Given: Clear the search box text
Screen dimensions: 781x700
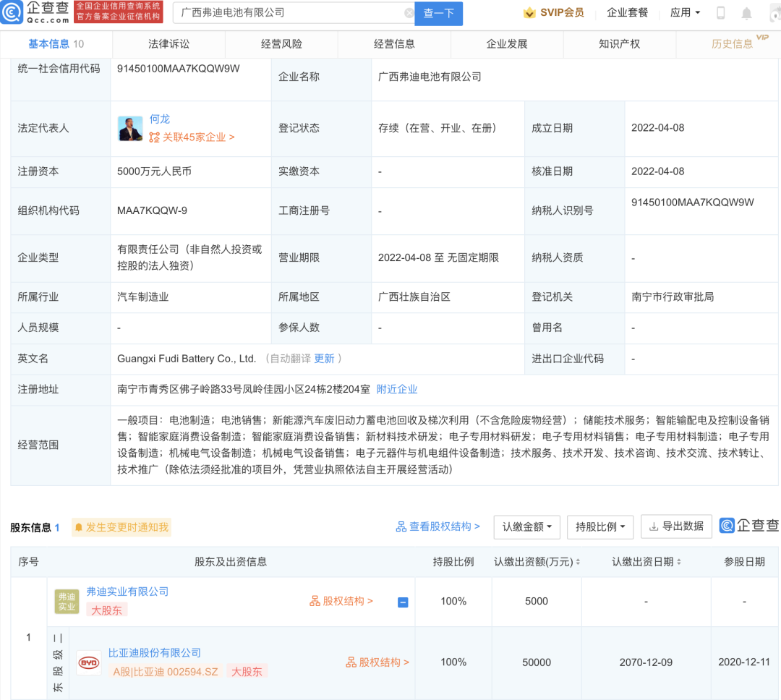Looking at the screenshot, I should [409, 13].
